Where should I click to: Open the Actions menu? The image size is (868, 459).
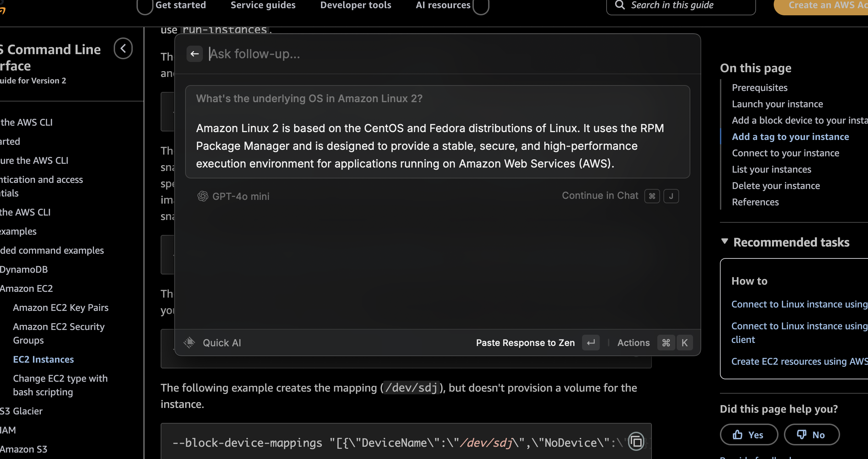pyautogui.click(x=633, y=343)
